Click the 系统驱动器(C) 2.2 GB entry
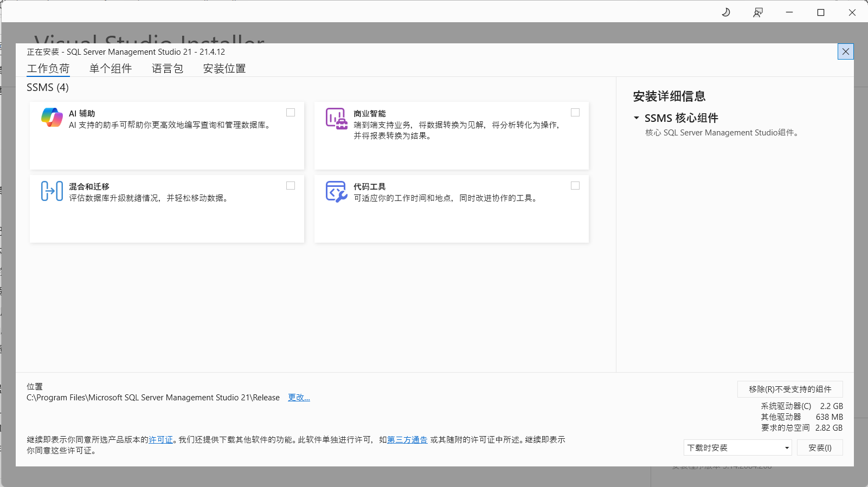The height and width of the screenshot is (487, 868). (802, 406)
